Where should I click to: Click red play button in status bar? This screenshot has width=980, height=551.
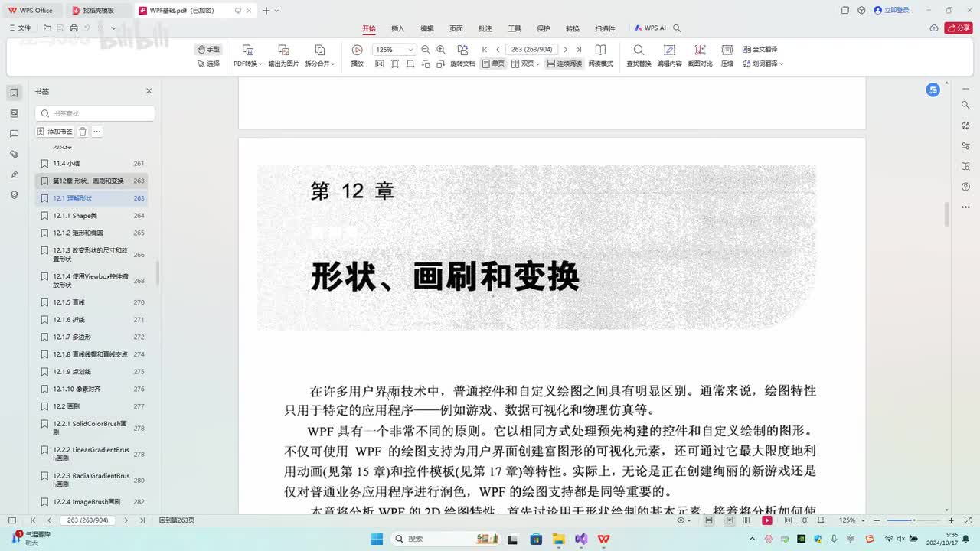tap(766, 520)
